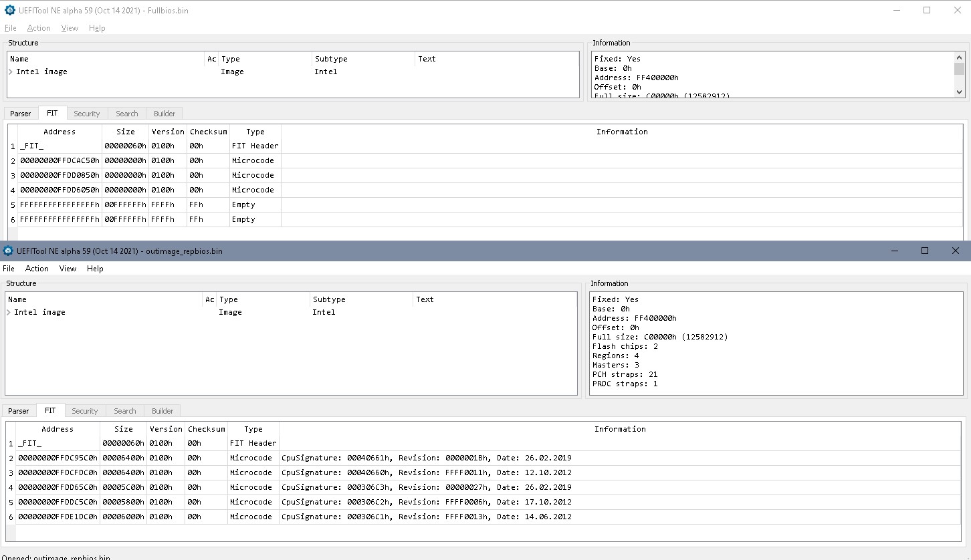Click UEFITool app icon in Fullbios.bin title bar

[9, 10]
